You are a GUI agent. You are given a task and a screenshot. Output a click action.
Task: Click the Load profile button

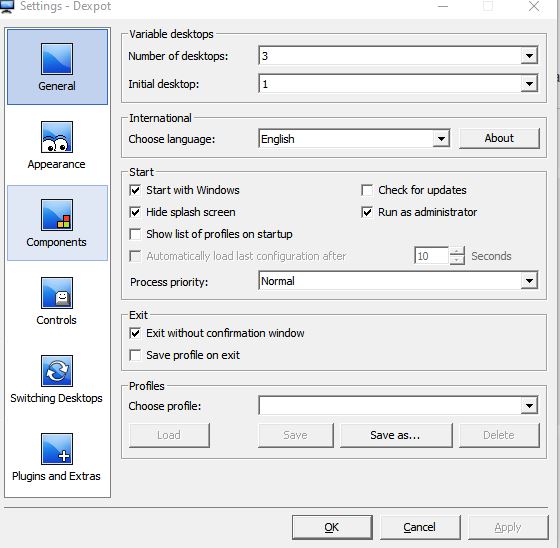tap(169, 435)
